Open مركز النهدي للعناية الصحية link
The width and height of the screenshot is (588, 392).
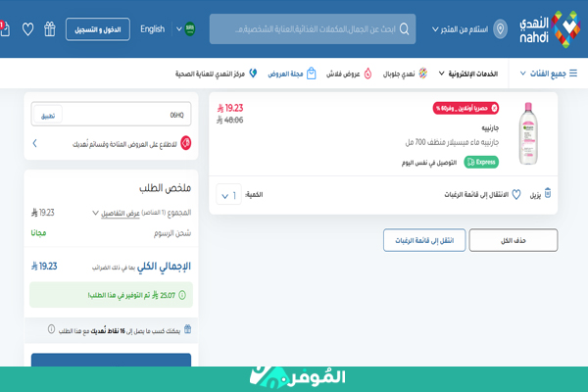(216, 73)
